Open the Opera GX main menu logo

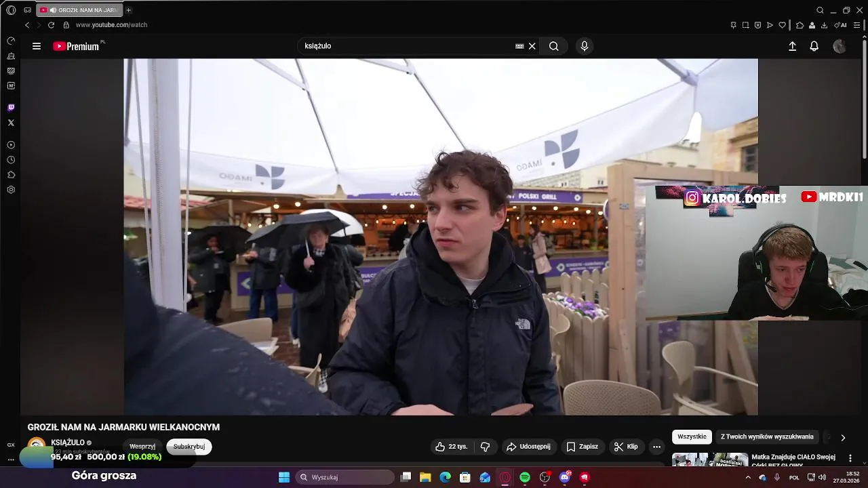[11, 10]
